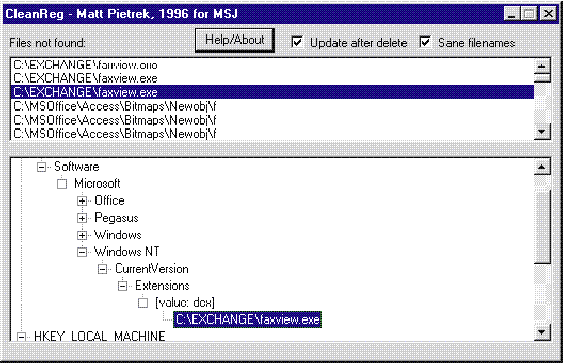The width and height of the screenshot is (564, 363).
Task: Select the Microsoft tree label
Action: tap(97, 183)
